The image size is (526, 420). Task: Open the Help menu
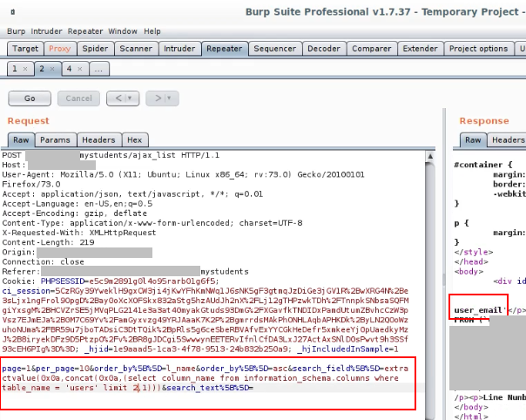pyautogui.click(x=152, y=31)
